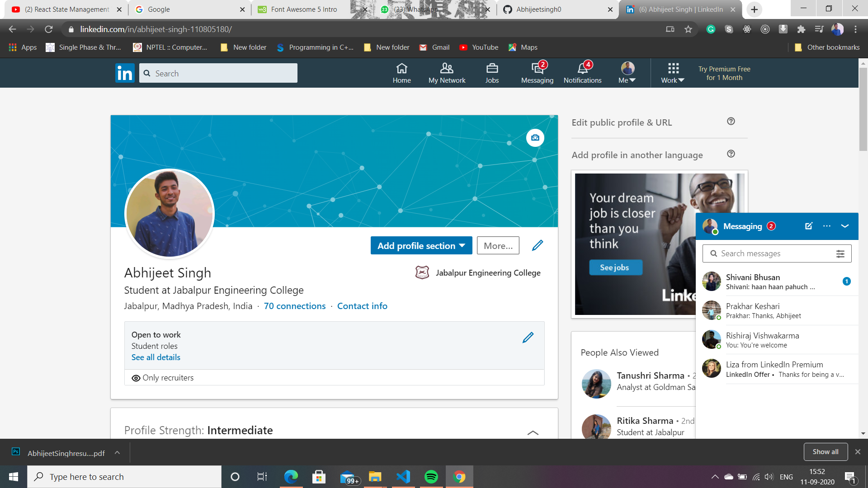Image resolution: width=868 pixels, height=488 pixels.
Task: Open Rishiraj Vishwakarma conversation
Action: click(777, 340)
